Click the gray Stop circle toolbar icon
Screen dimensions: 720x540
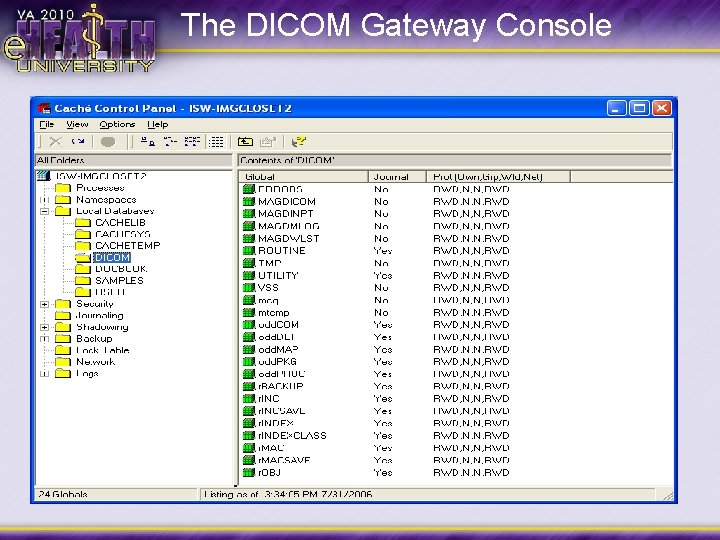(108, 142)
